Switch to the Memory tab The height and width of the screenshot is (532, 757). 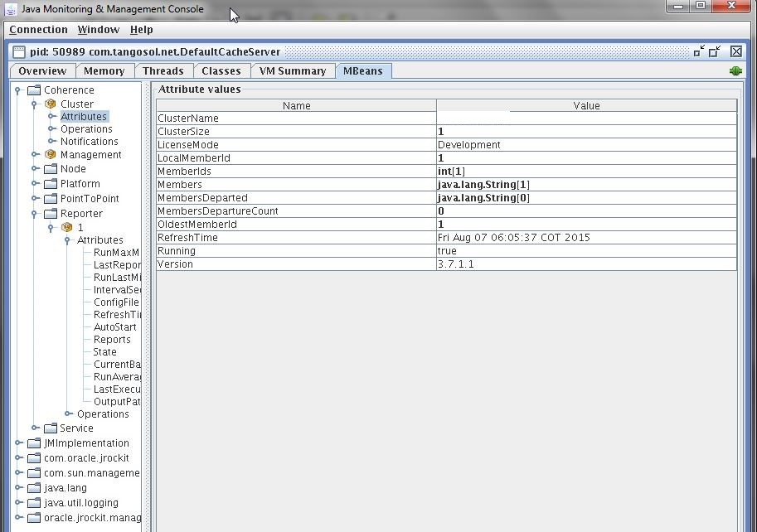104,71
